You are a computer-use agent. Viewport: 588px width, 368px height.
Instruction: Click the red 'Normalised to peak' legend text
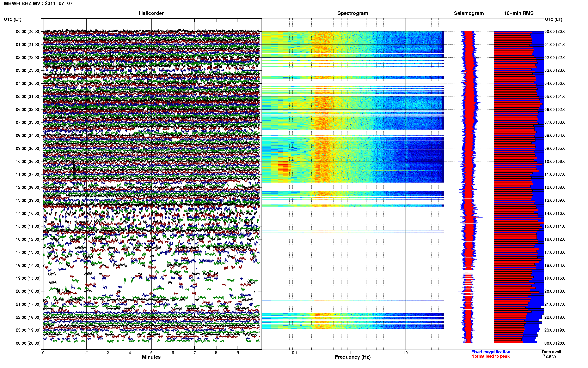490,356
